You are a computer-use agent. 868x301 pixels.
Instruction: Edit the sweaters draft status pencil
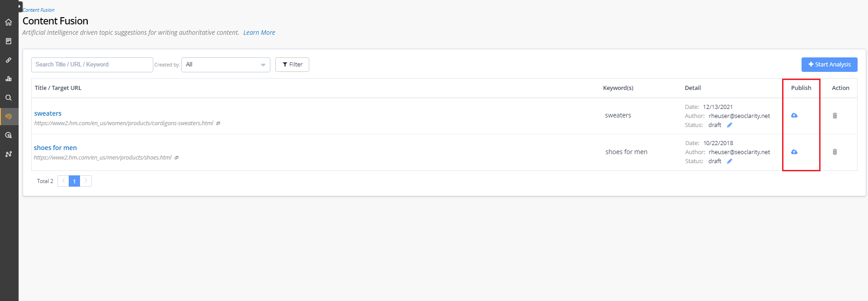[730, 125]
